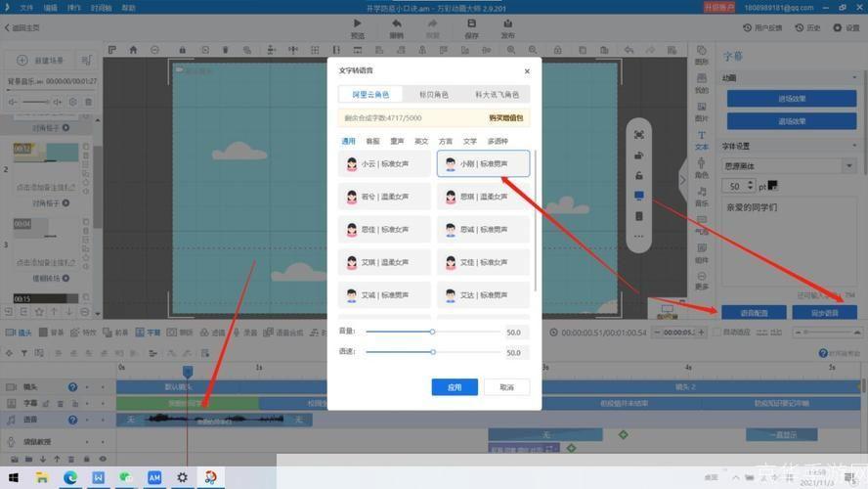
Task: Adjust the 音量 volume slider
Action: [432, 332]
